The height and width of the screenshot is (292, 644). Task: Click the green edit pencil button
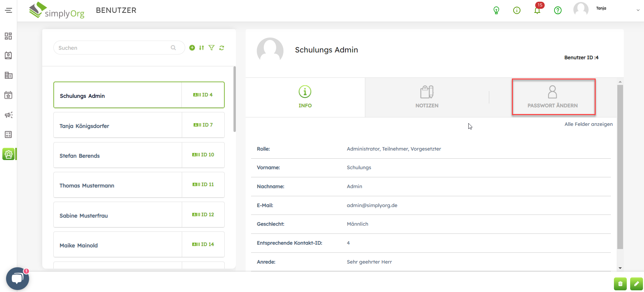(636, 284)
